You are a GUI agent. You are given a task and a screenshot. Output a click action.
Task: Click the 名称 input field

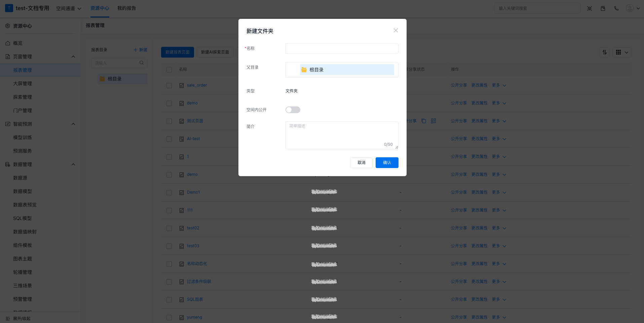[x=342, y=49]
